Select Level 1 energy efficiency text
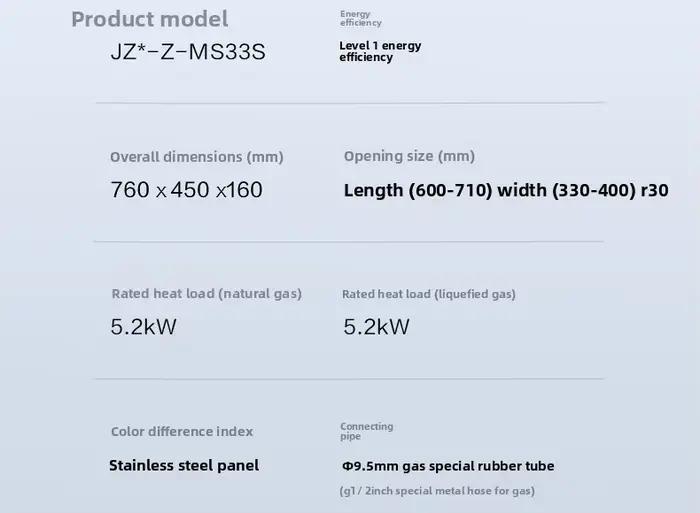This screenshot has width=700, height=513. (x=380, y=51)
